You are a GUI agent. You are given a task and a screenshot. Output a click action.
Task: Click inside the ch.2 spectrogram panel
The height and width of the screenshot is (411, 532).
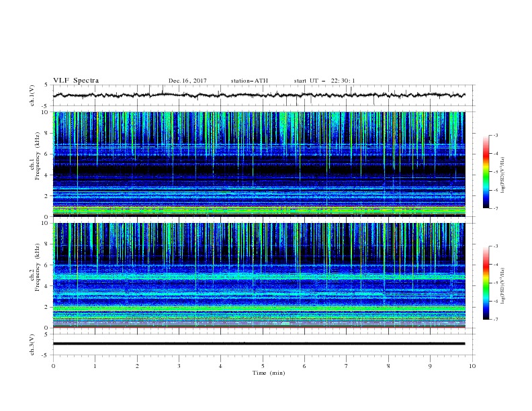[x=259, y=275]
